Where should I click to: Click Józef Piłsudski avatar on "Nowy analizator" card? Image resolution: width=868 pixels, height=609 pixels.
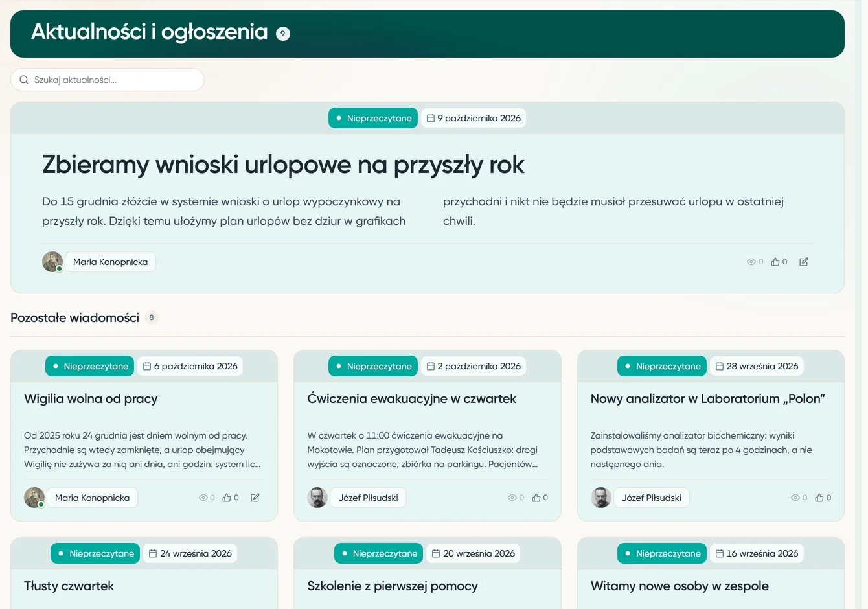[601, 498]
